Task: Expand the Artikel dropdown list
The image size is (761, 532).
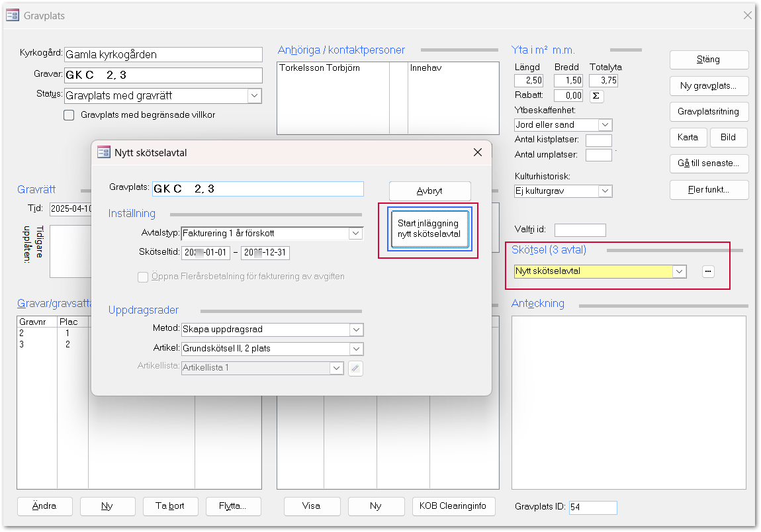Action: [356, 349]
